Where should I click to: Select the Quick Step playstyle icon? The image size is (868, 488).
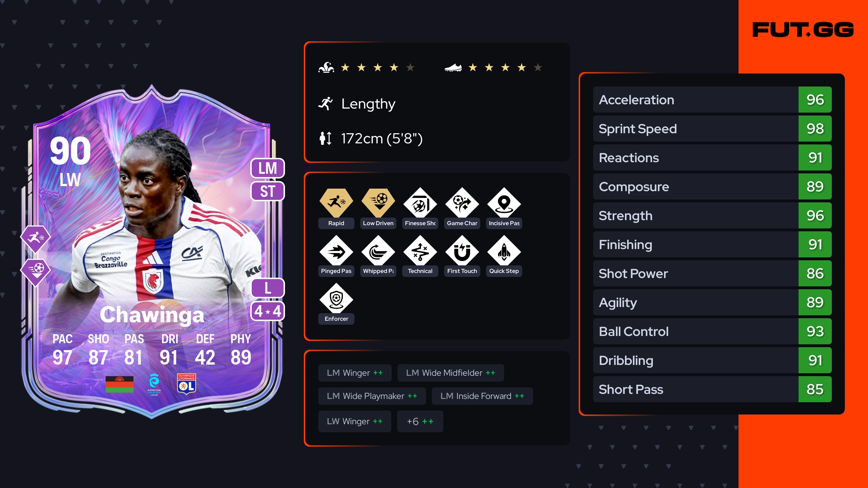[504, 251]
